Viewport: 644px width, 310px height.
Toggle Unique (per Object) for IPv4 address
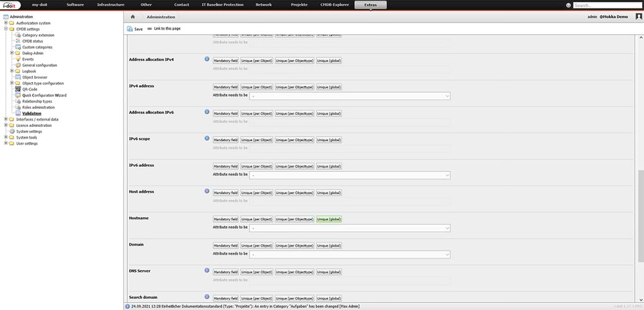click(257, 87)
